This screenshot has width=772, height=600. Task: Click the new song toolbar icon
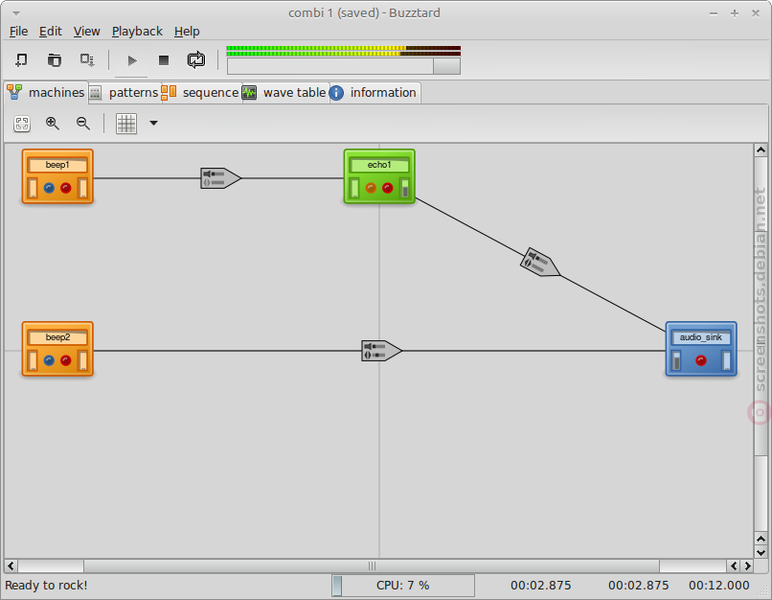(x=21, y=60)
